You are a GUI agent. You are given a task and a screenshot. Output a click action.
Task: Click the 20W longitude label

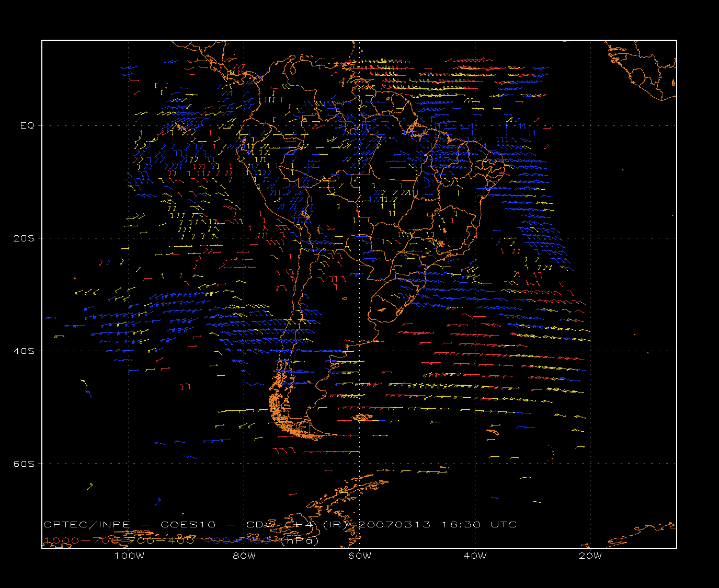coord(590,556)
